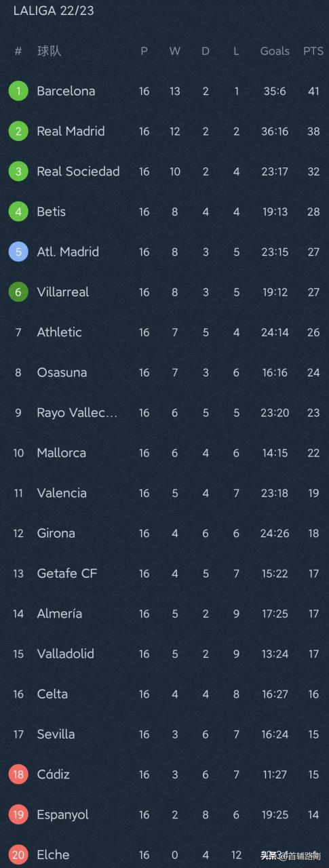This screenshot has height=868, width=329.
Task: Click the red rank 18 badge
Action: (18, 774)
